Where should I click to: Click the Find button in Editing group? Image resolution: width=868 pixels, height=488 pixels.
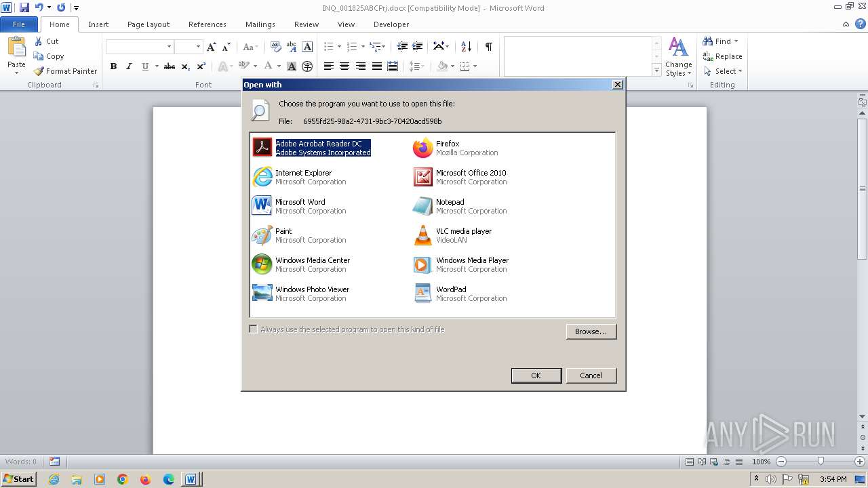[x=720, y=41]
